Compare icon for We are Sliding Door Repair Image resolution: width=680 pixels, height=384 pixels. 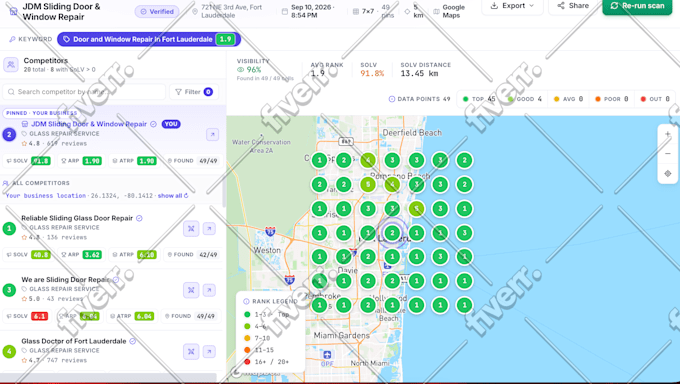tap(191, 290)
